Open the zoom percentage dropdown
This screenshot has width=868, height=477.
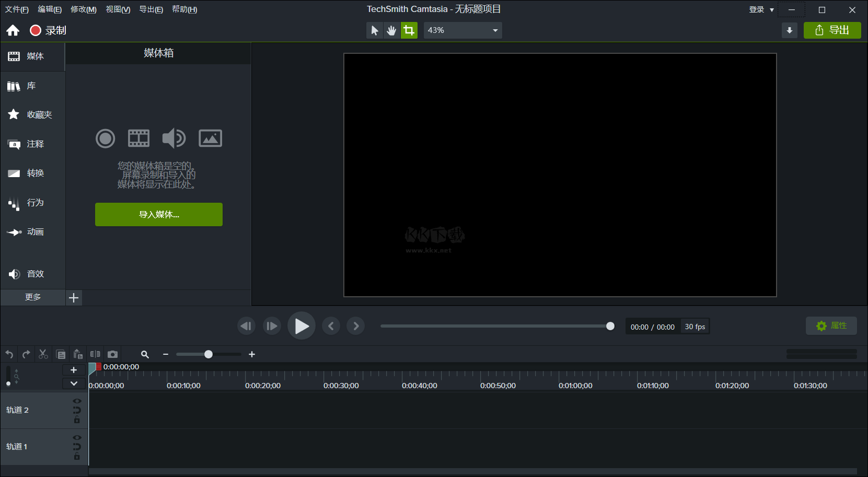coord(494,30)
